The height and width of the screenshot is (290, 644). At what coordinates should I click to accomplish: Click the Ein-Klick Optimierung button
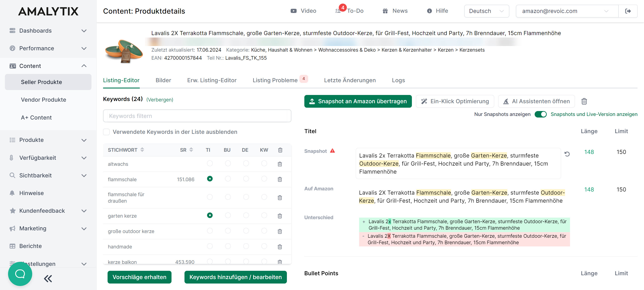pos(455,101)
